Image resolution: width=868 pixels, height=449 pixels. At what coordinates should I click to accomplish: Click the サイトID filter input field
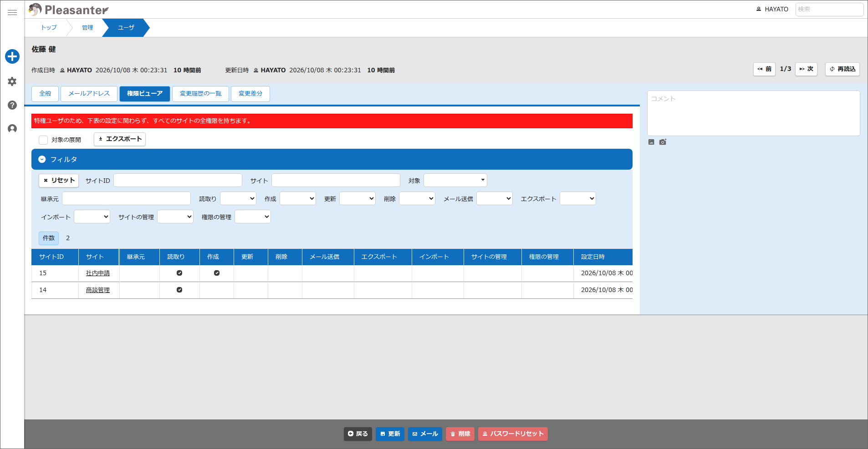178,180
